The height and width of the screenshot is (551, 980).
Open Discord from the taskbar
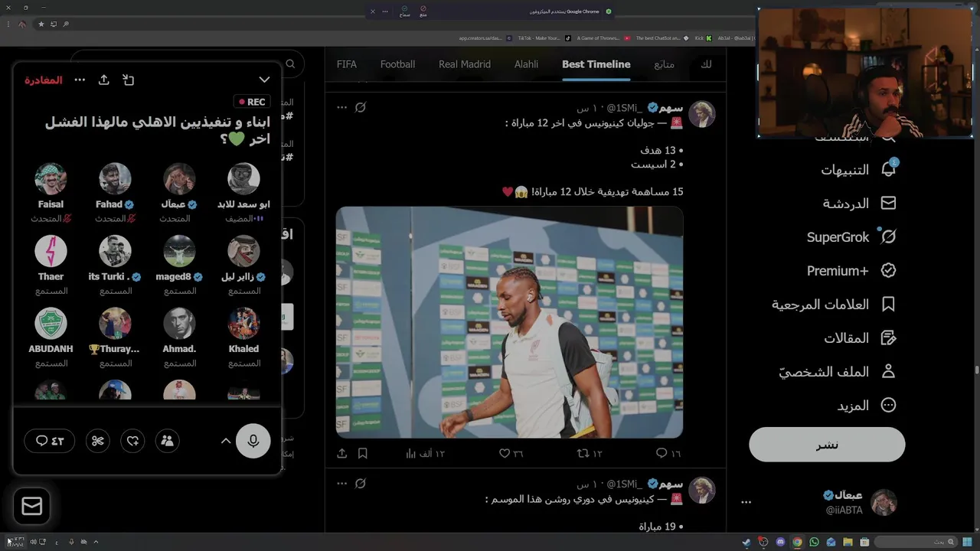pos(780,542)
